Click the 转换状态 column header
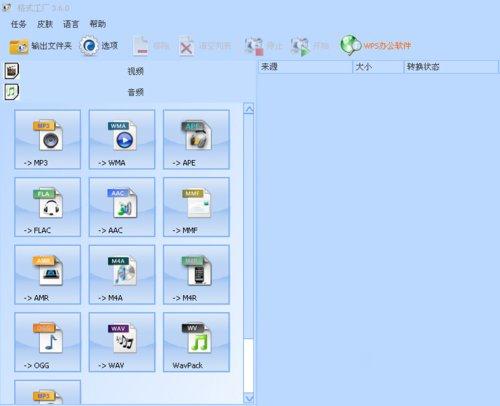This screenshot has height=406, width=500. (451, 67)
